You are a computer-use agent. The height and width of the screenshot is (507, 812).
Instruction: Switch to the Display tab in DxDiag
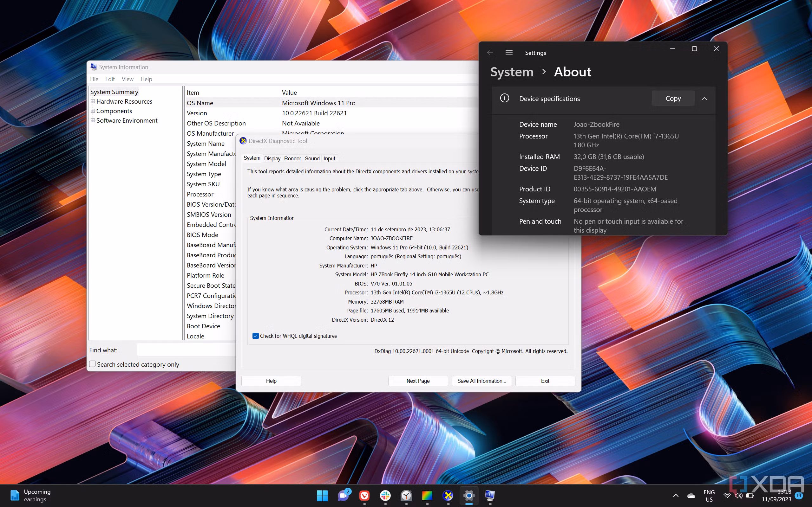tap(272, 159)
